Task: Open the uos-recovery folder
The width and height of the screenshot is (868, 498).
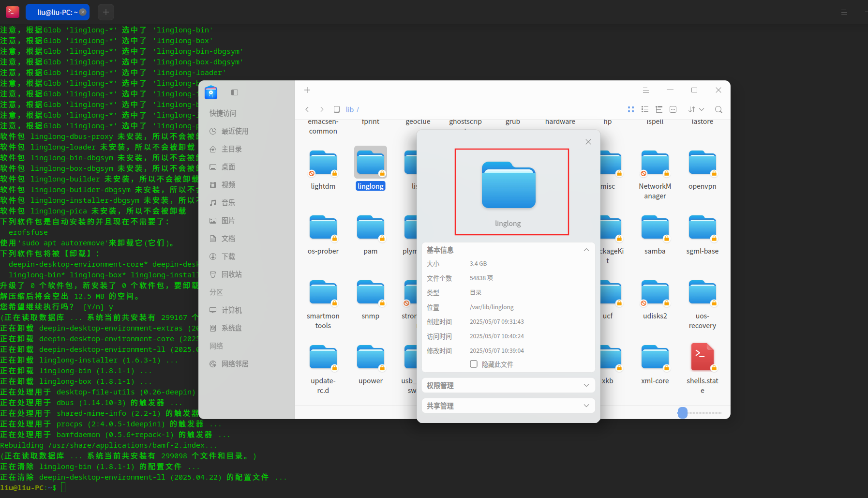Action: click(702, 293)
